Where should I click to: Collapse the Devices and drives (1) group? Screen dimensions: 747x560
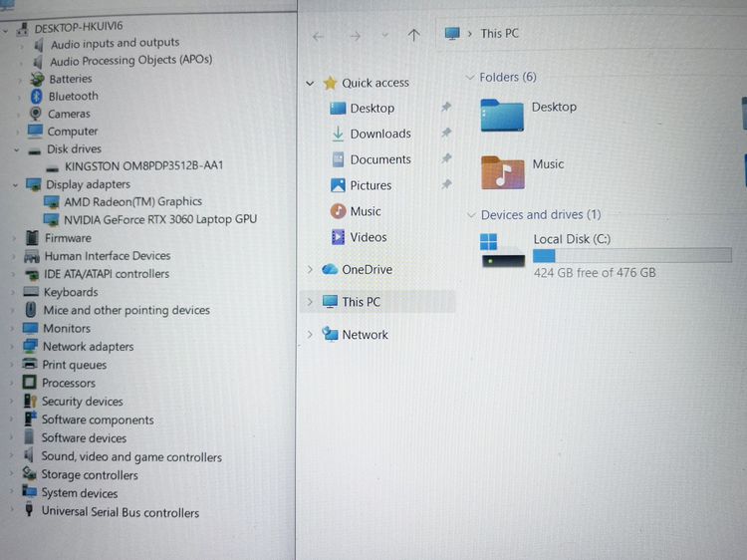pos(472,215)
